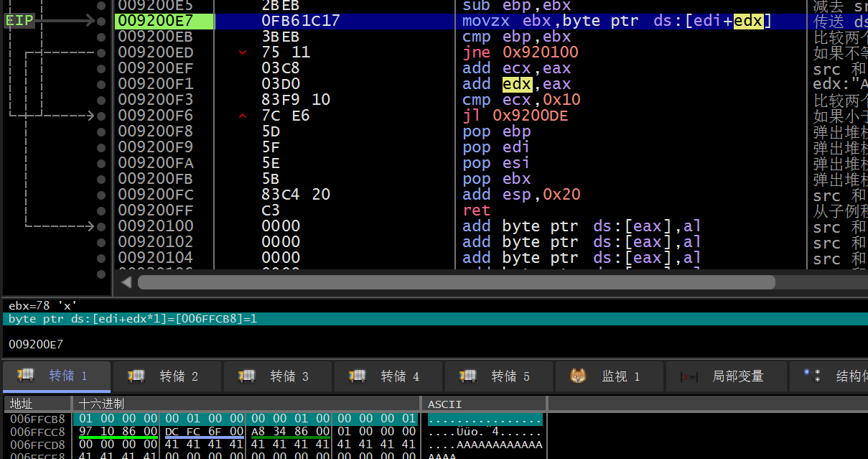868x459 pixels.
Task: Click hex bytes A8 34 86 00
Action: point(290,432)
